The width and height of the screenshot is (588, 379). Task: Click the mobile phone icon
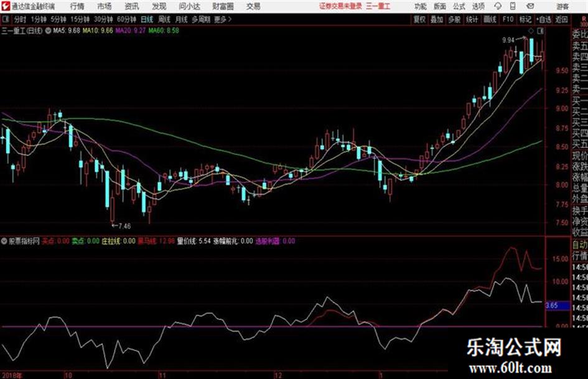coord(513,6)
